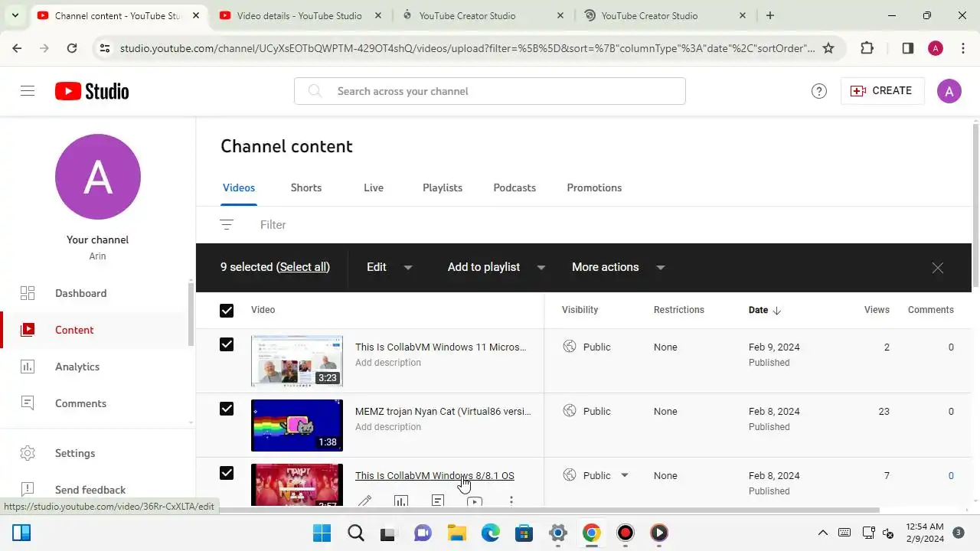Screen dimensions: 980x551
Task: Go back to the previous page
Action: point(17,48)
